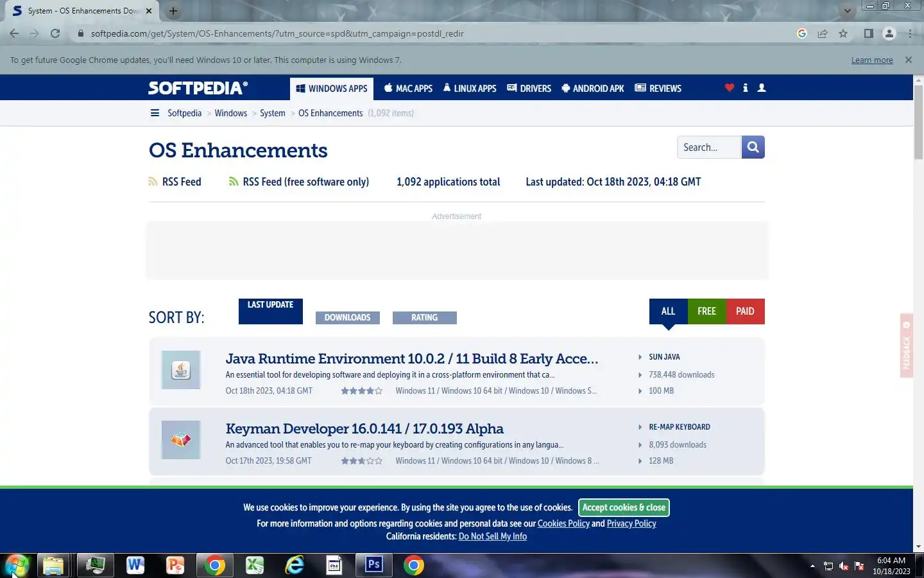Open Java Runtime Environment 10.0.2 title
Viewport: 924px width, 578px height.
click(x=411, y=358)
